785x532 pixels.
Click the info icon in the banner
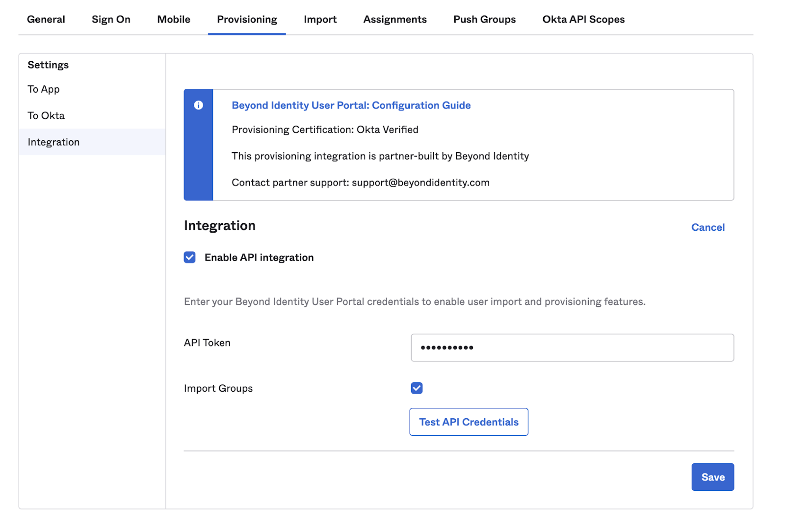[198, 105]
